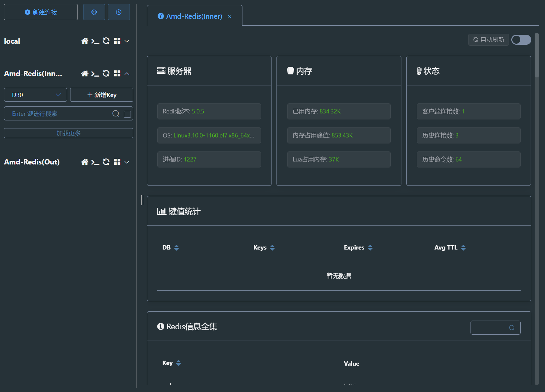Toggle the auto refresh switch
The height and width of the screenshot is (392, 545).
point(521,40)
